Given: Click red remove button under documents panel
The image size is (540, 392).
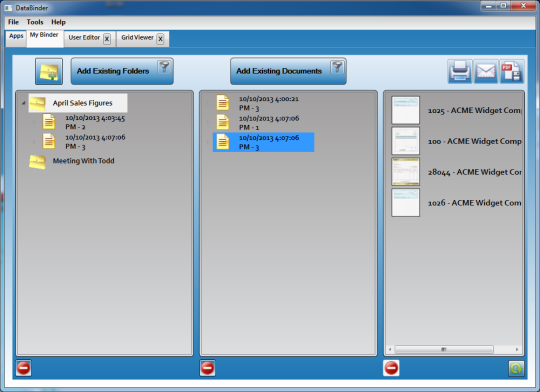Looking at the screenshot, I should point(207,368).
